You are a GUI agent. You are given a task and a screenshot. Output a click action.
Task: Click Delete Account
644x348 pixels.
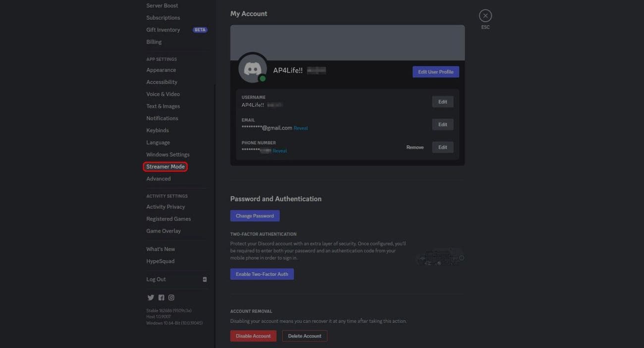(304, 336)
